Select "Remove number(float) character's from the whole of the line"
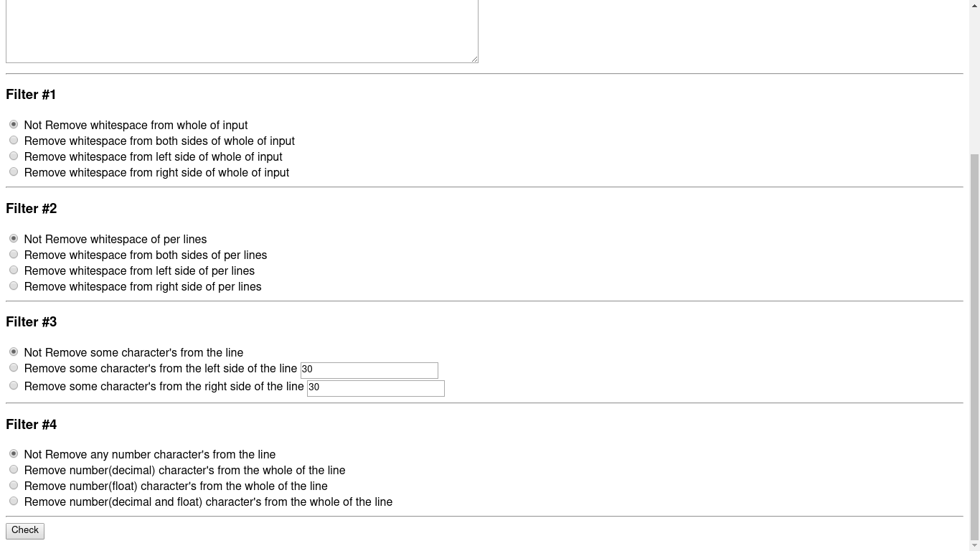Image resolution: width=980 pixels, height=551 pixels. pyautogui.click(x=14, y=485)
